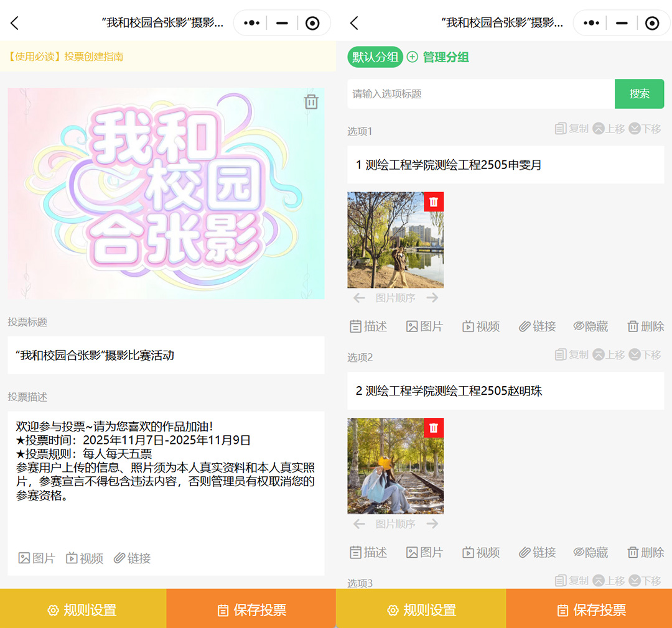Move option 2 down in the list

point(645,355)
